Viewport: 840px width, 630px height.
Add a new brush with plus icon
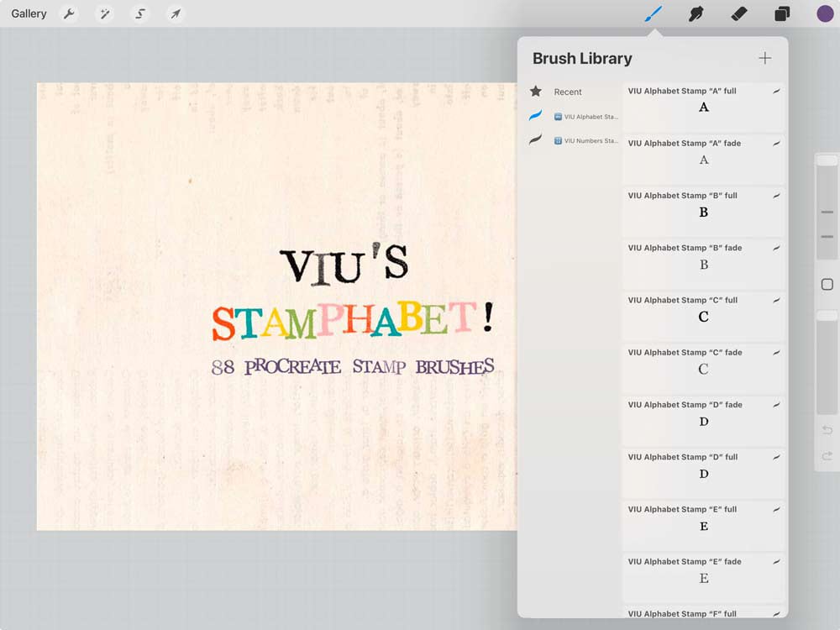(x=765, y=58)
